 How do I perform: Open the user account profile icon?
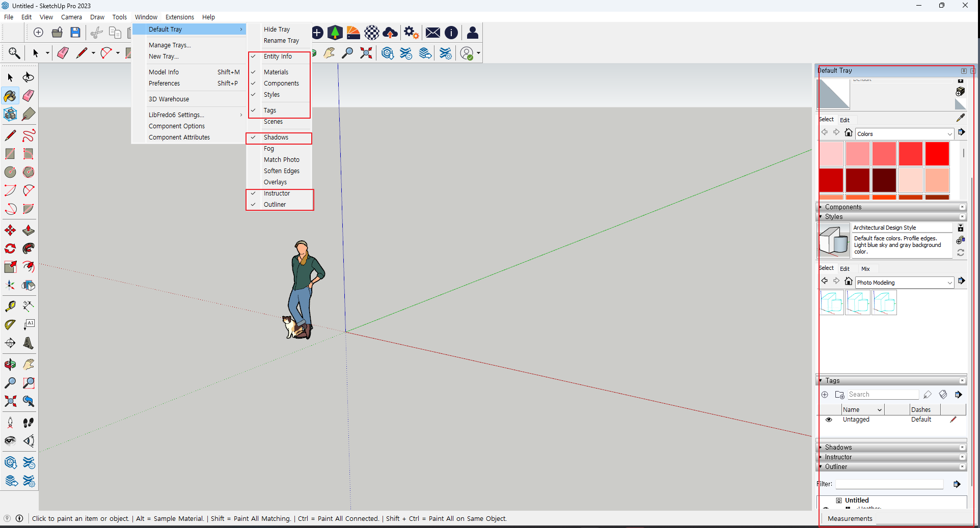pyautogui.click(x=473, y=33)
